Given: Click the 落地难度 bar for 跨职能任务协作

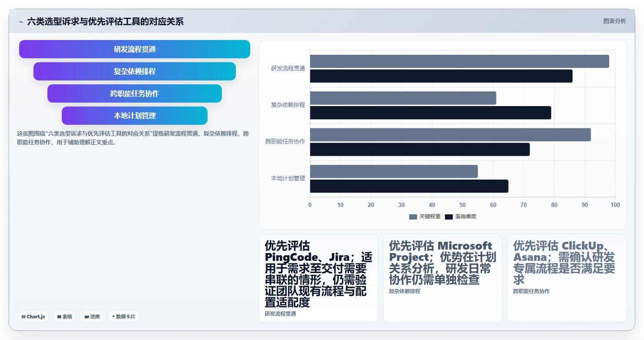Looking at the screenshot, I should pos(420,150).
